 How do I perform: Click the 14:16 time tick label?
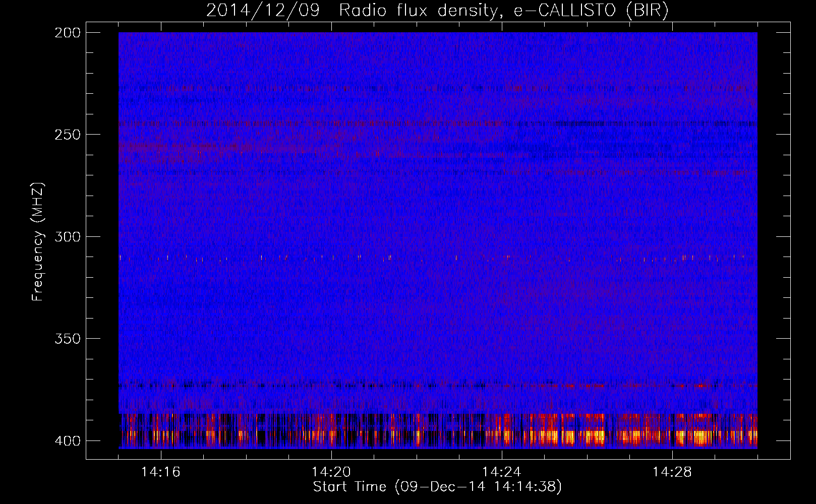pos(161,472)
